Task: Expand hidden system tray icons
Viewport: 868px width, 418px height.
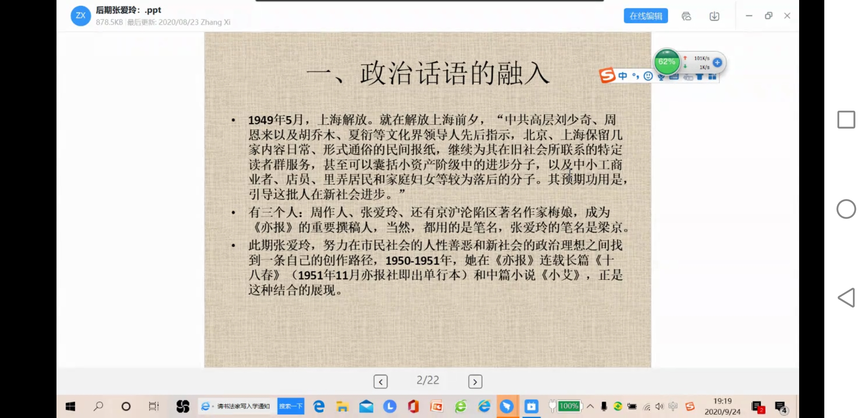Action: (590, 406)
